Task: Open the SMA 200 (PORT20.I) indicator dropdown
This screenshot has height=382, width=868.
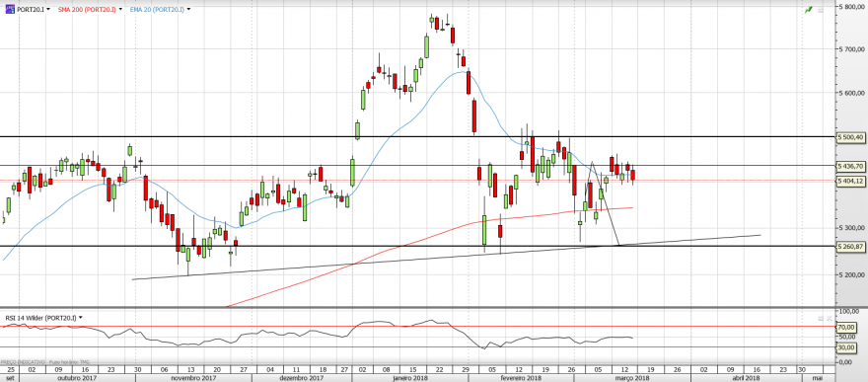Action: [119, 10]
